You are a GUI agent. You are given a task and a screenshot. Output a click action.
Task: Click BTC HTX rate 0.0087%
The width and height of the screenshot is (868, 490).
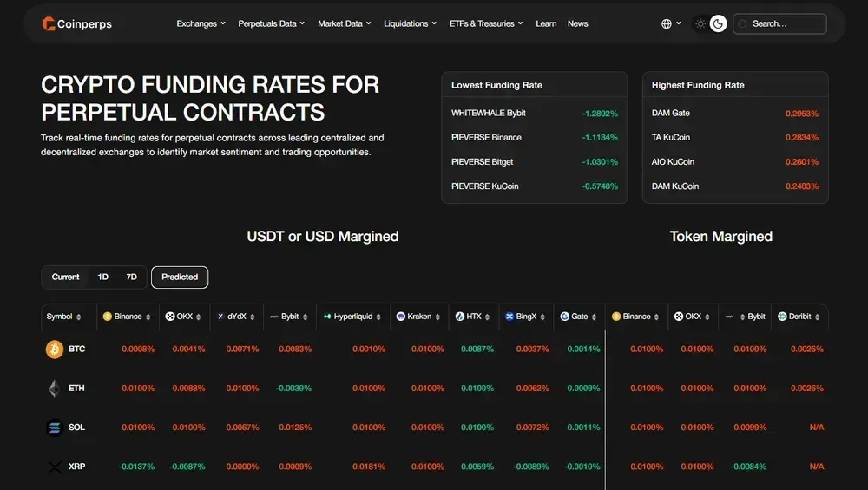click(477, 349)
